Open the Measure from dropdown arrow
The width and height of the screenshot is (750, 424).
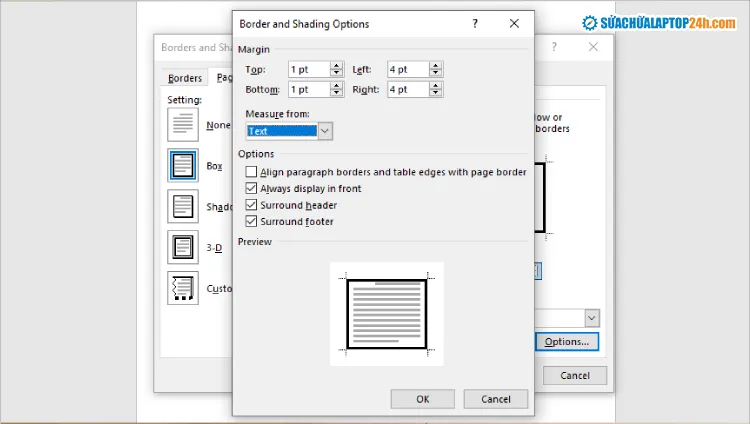(325, 131)
